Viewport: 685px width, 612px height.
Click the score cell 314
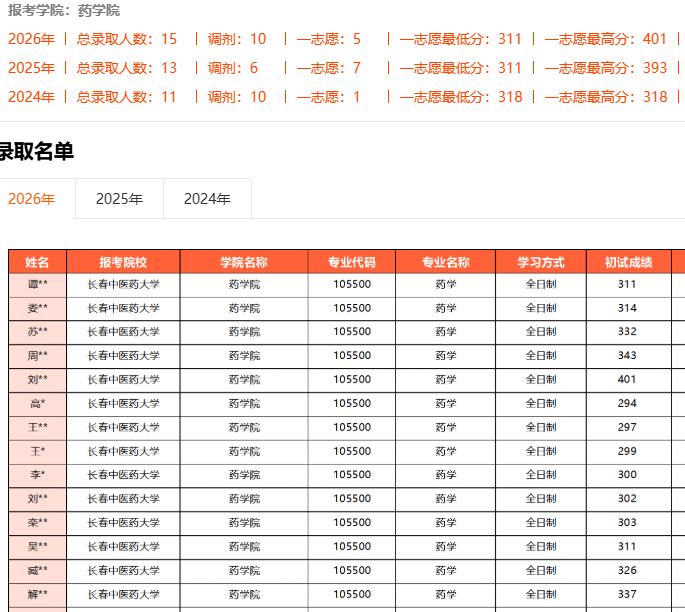coord(627,308)
